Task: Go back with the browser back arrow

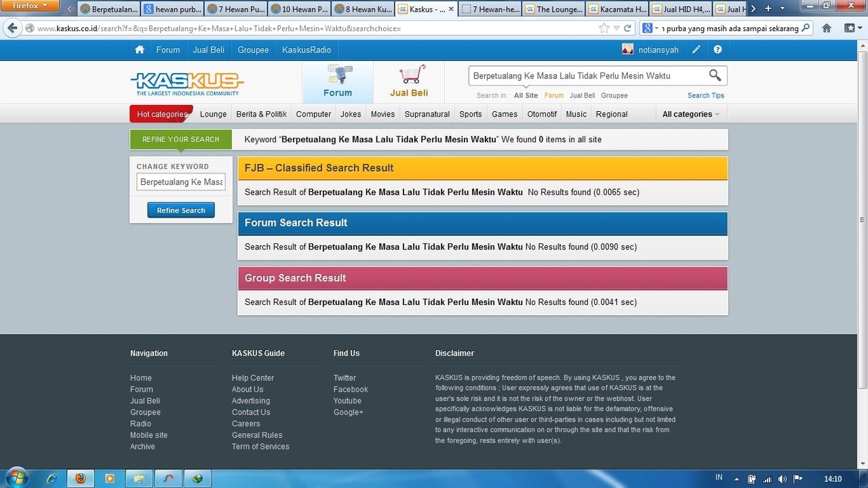Action: click(x=12, y=28)
